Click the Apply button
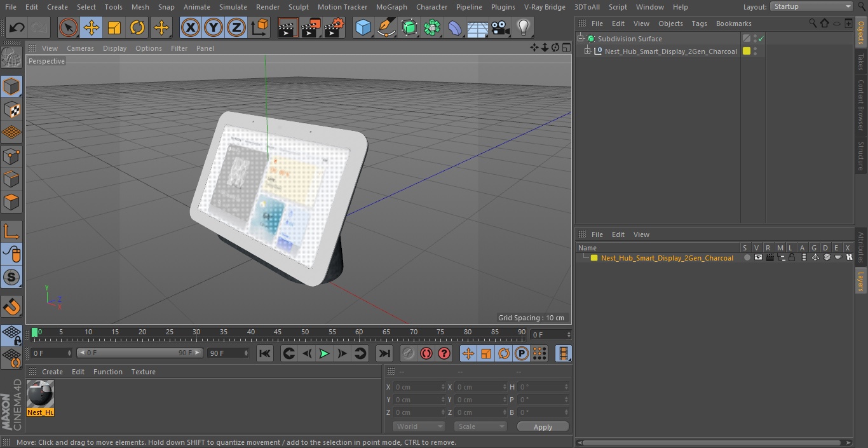The width and height of the screenshot is (868, 448). click(x=543, y=427)
